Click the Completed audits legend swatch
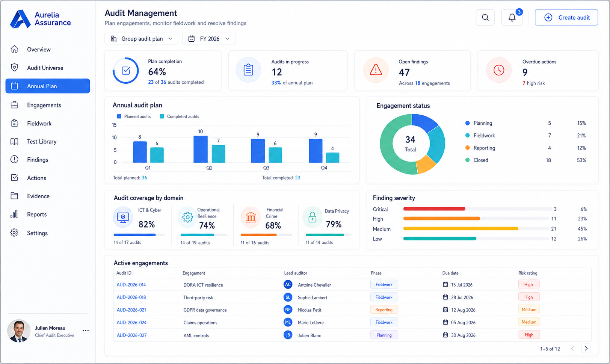The width and height of the screenshot is (610, 364). tap(162, 116)
